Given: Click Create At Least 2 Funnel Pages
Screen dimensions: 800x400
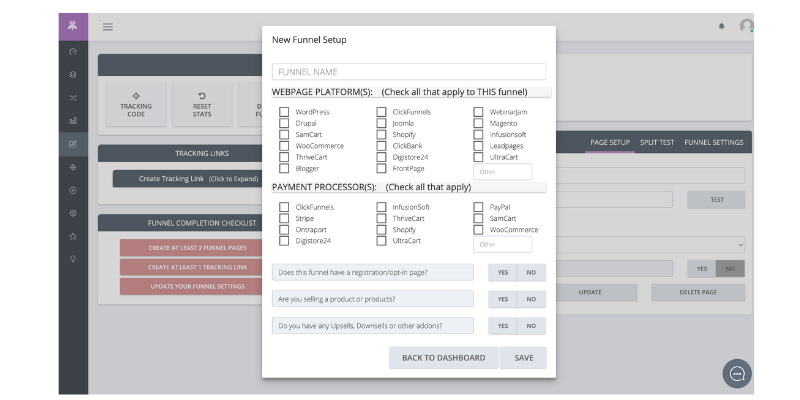Looking at the screenshot, I should pos(191,247).
